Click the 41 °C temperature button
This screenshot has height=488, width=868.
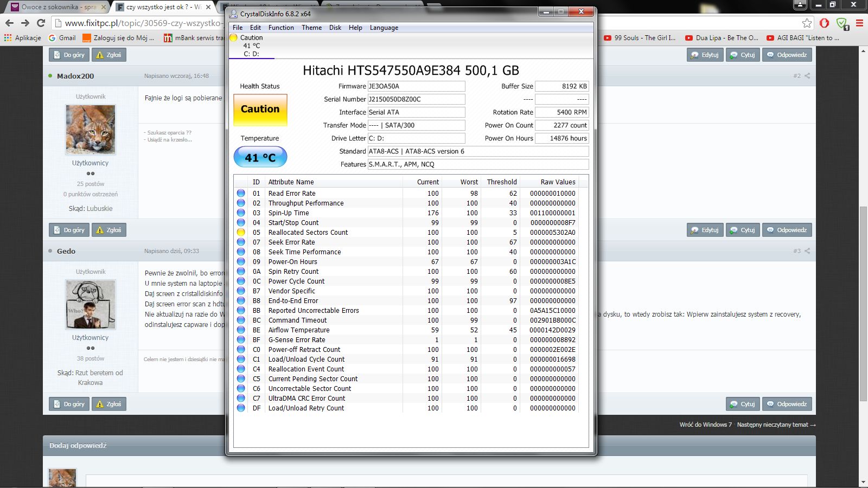point(260,157)
